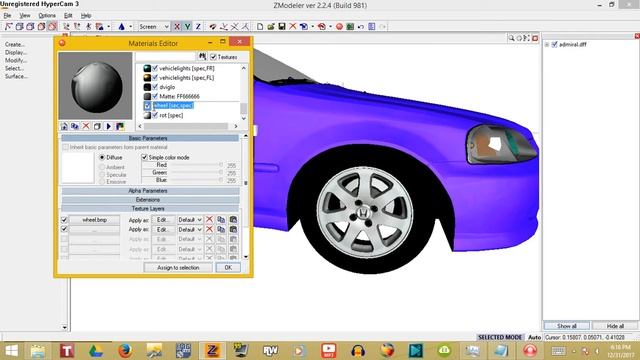Toggle admiral.dff visibility checkbox
Screen dimensions: 640x360
554,44
